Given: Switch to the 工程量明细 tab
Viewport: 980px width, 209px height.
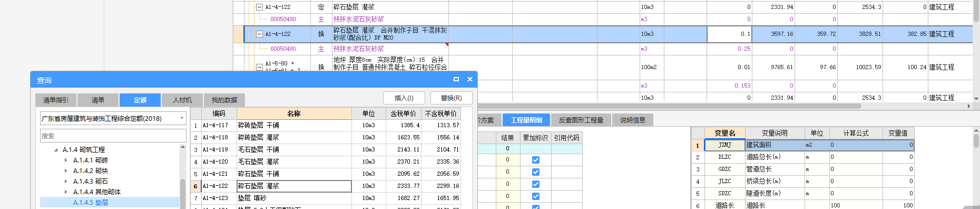Looking at the screenshot, I should coord(526,120).
